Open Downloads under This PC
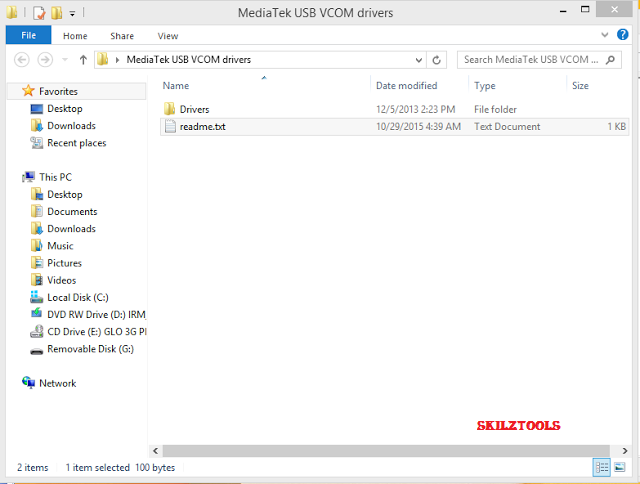The width and height of the screenshot is (640, 484). pos(71,229)
